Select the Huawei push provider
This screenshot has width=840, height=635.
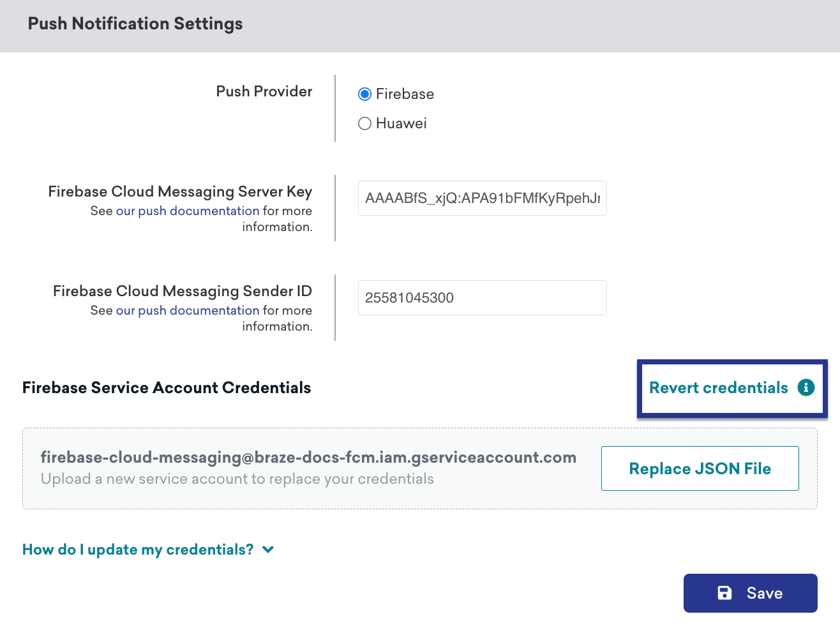coord(364,123)
